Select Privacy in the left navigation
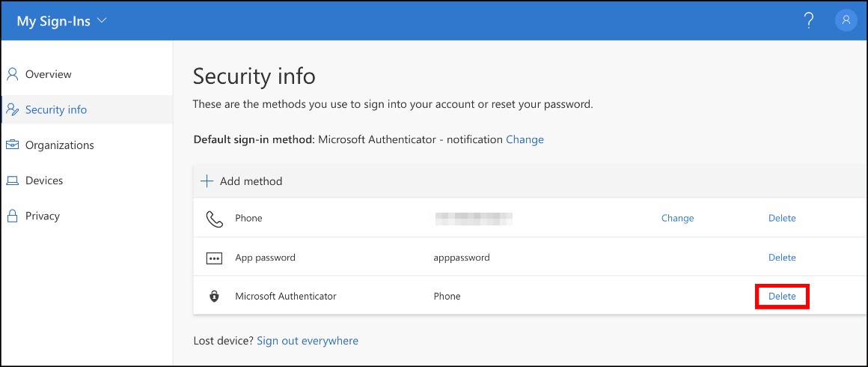Screen dimensions: 868x367 [x=43, y=216]
